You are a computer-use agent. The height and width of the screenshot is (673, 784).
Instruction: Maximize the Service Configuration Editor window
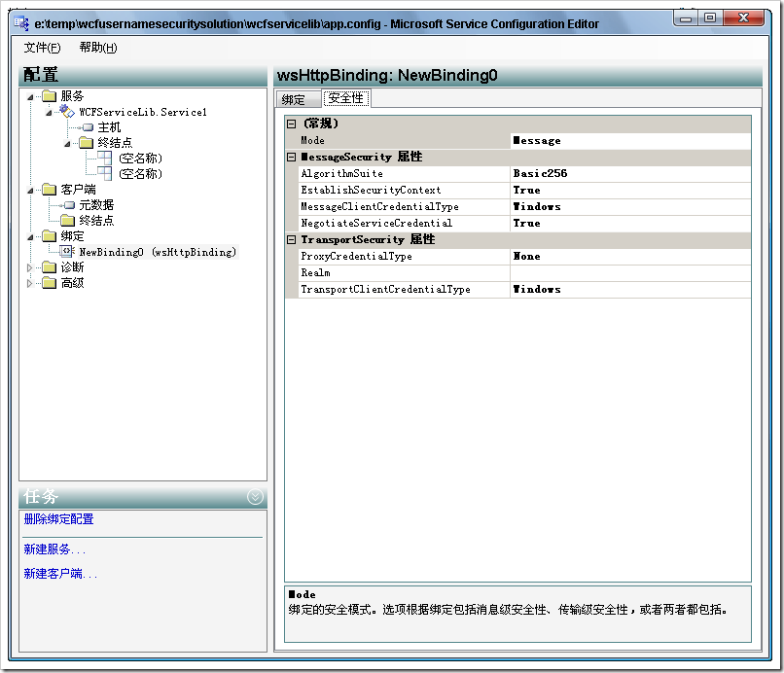click(710, 18)
